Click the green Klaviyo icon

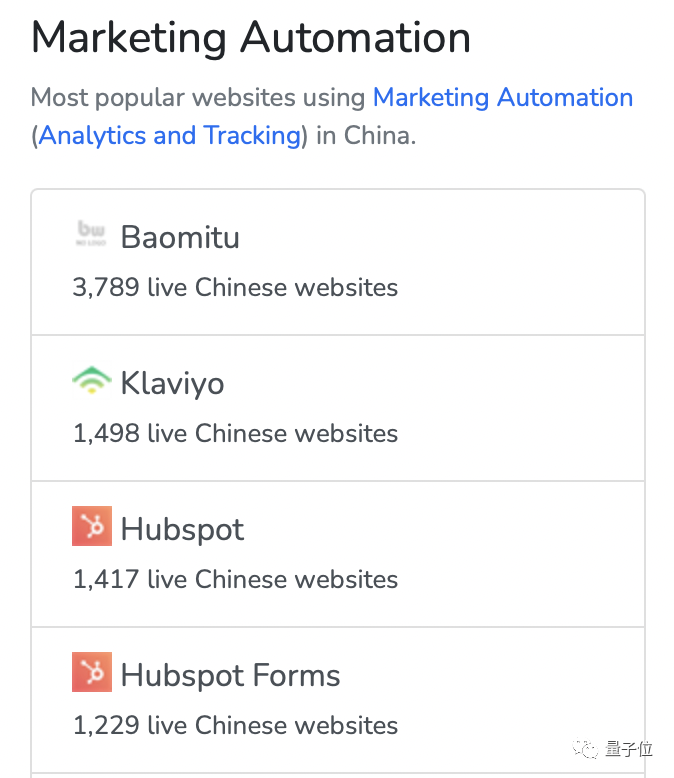[91, 381]
